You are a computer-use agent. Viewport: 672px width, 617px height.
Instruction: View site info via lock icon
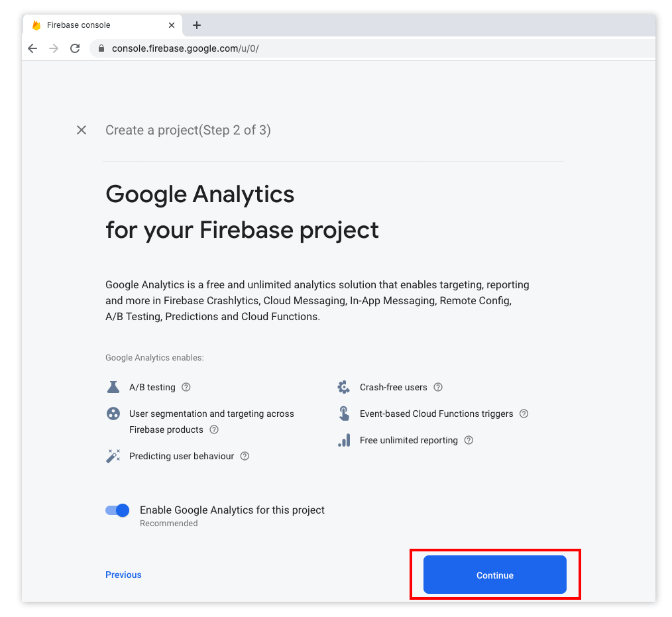pos(101,48)
